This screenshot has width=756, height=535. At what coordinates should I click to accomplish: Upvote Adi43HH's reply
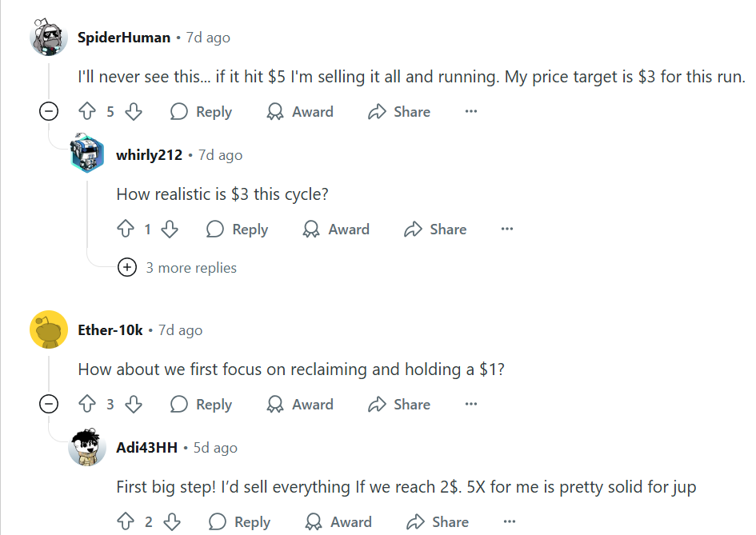coord(126,522)
